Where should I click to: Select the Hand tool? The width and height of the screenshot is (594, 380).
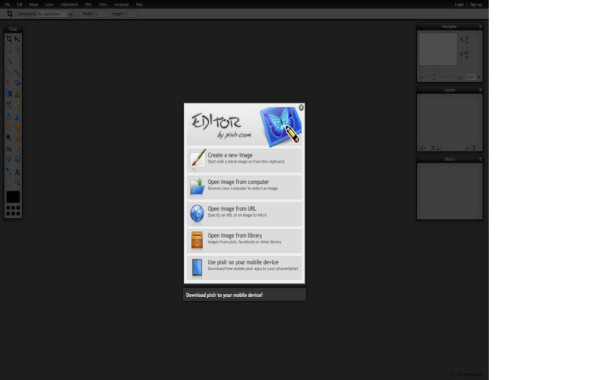pos(9,182)
